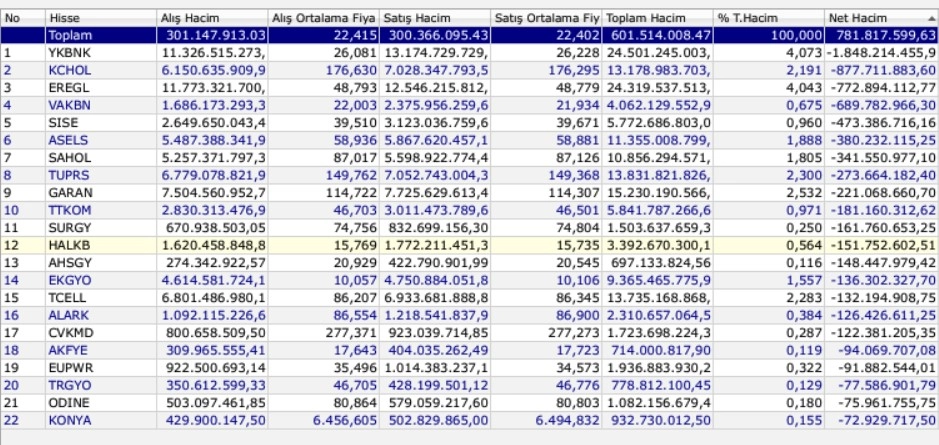
Task: Click ODINE total volume 1.082.156.679,4
Action: pyautogui.click(x=659, y=403)
